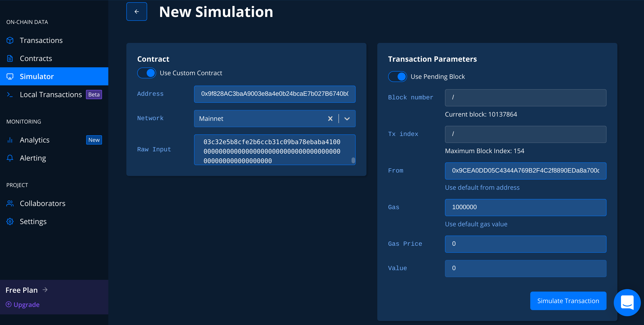Expand the Network dropdown chevron
Viewport: 644px width, 325px height.
(347, 119)
